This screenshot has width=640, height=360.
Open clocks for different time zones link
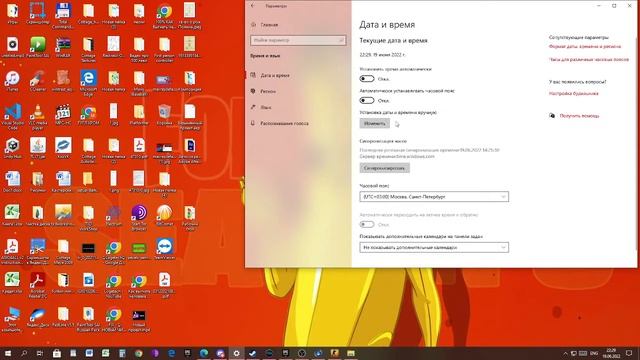(589, 60)
